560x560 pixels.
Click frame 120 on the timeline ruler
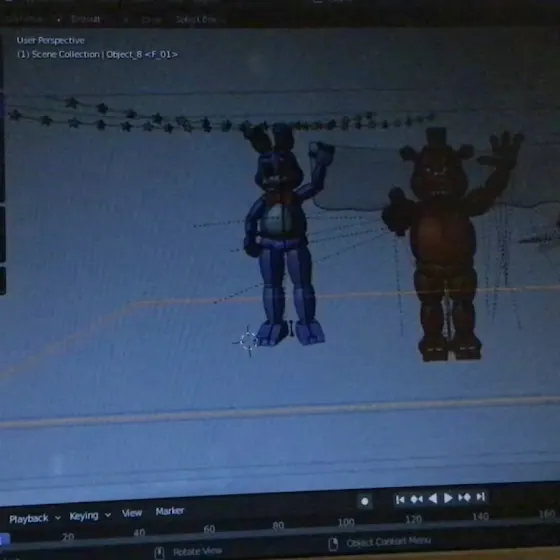click(x=413, y=519)
